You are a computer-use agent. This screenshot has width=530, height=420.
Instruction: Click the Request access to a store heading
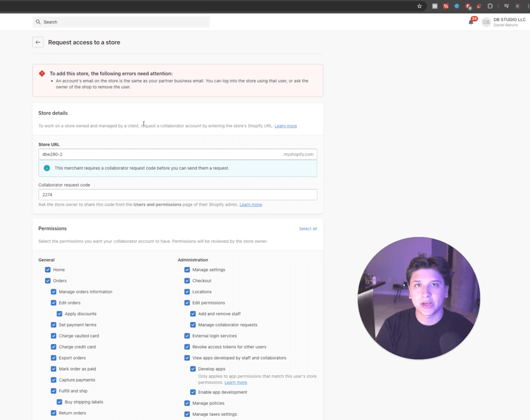point(84,42)
